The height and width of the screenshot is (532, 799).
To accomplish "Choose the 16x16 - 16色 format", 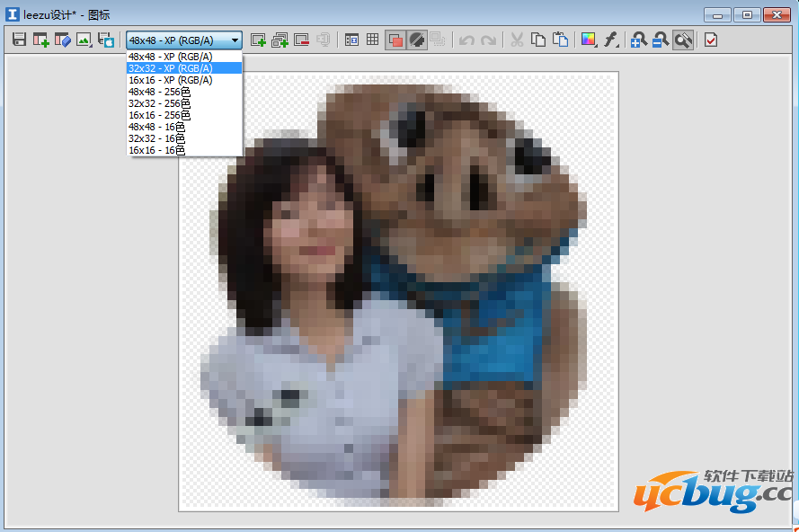I will [184, 150].
